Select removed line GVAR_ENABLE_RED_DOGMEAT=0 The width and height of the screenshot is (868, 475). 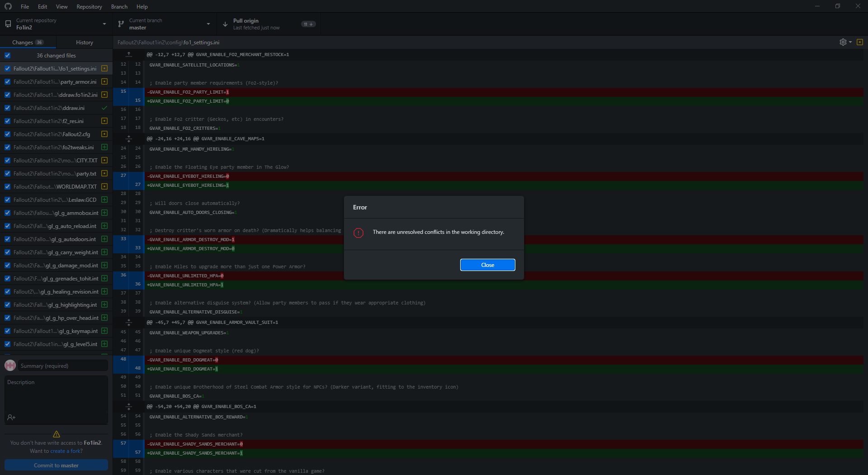point(504,360)
